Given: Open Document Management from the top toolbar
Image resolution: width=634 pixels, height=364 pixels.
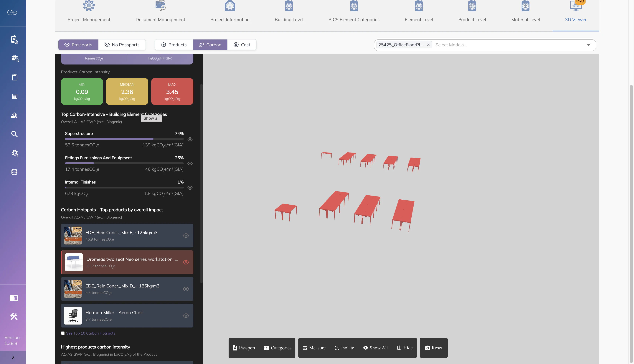Looking at the screenshot, I should pyautogui.click(x=160, y=11).
